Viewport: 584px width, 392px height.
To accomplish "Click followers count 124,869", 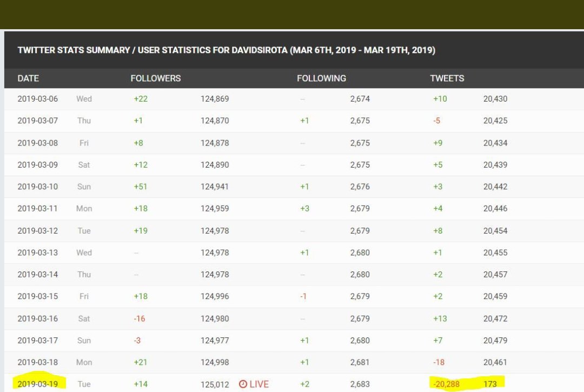I will pos(215,98).
